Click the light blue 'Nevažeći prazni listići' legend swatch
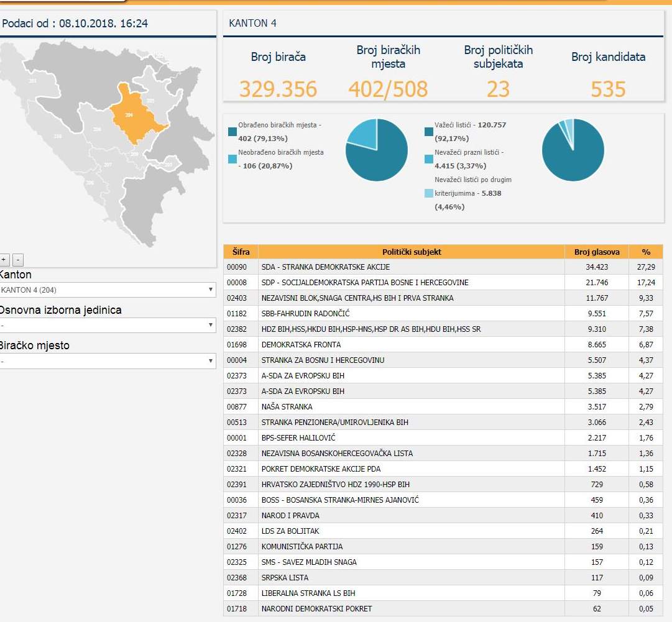 [429, 159]
